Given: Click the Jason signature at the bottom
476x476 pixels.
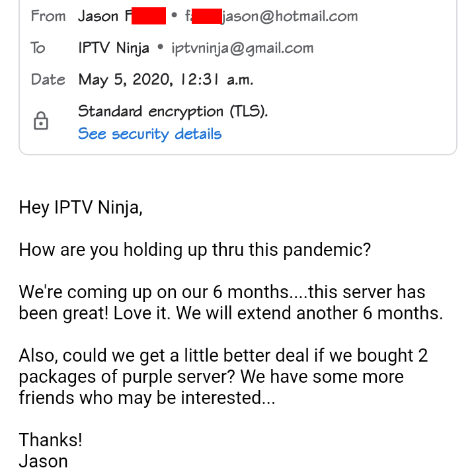Looking at the screenshot, I should pos(43,461).
